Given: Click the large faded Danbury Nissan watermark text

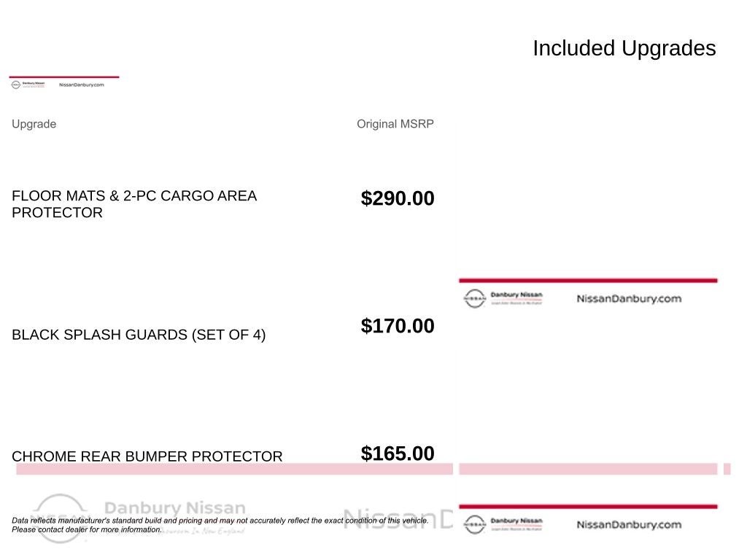Looking at the screenshot, I should (x=175, y=507).
